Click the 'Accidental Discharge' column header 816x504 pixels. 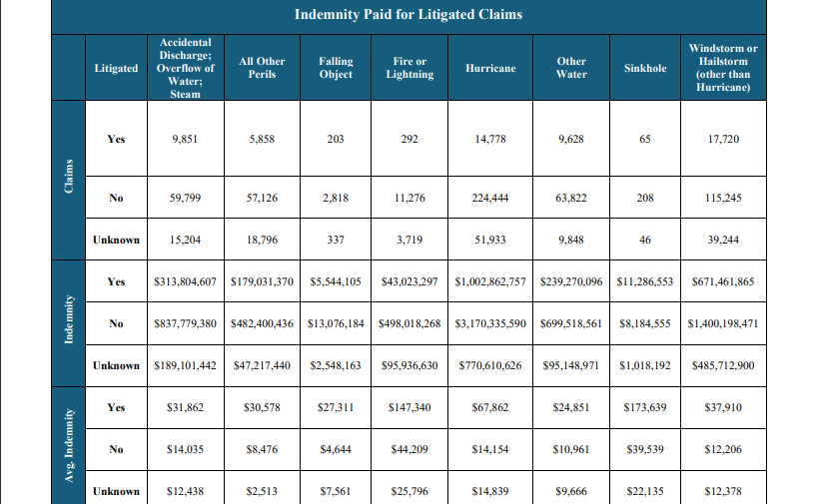coord(185,68)
